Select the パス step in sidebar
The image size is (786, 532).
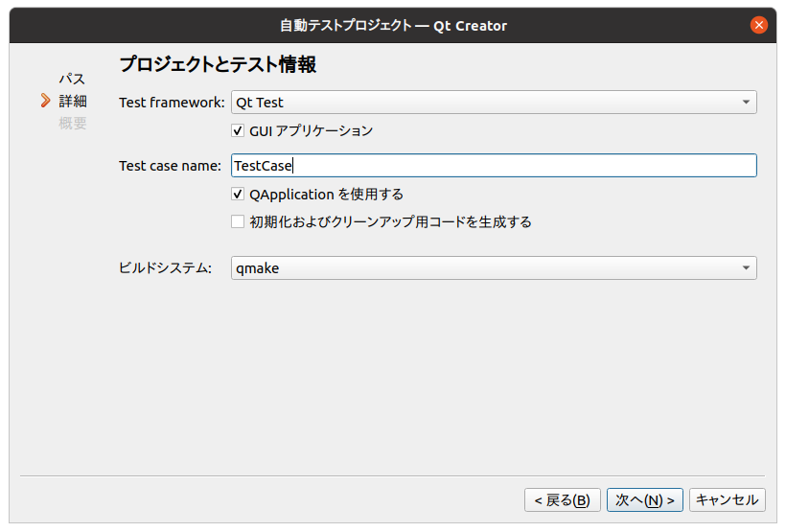(72, 79)
